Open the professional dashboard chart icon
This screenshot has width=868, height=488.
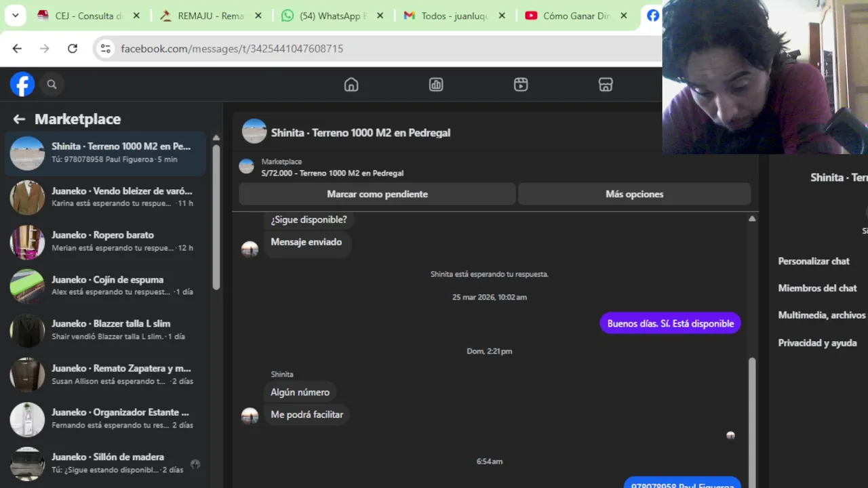pos(436,85)
